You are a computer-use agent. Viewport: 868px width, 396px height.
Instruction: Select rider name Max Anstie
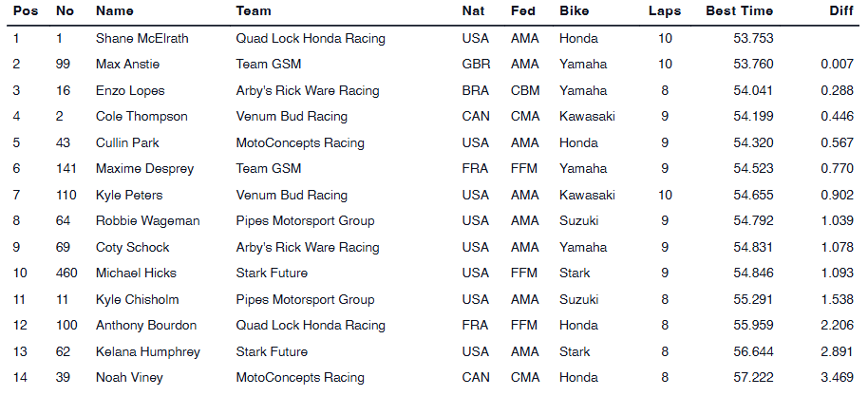(x=127, y=65)
